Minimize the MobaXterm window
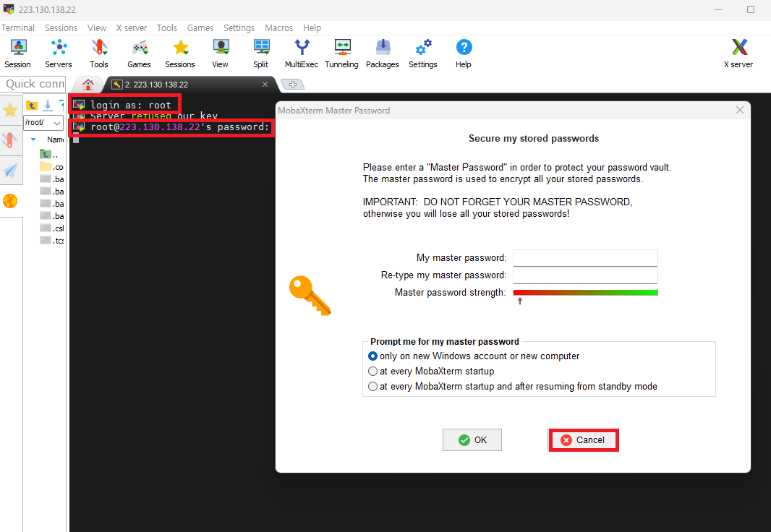Image resolution: width=771 pixels, height=532 pixels. pos(718,9)
